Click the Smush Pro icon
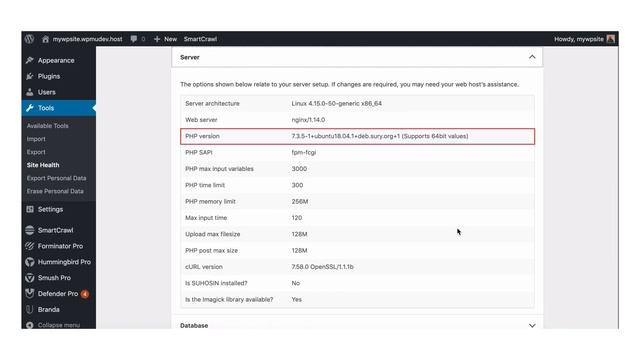 click(29, 278)
